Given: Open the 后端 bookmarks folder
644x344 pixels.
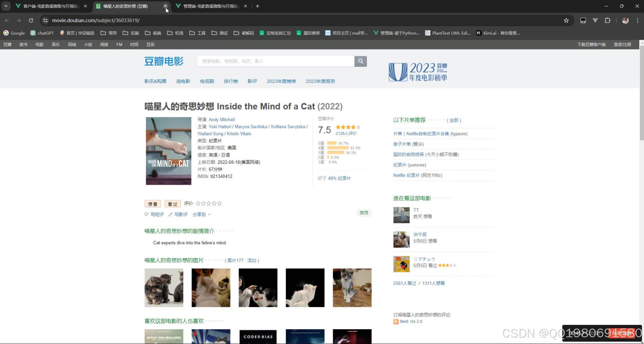Looking at the screenshot, I should pyautogui.click(x=131, y=33).
